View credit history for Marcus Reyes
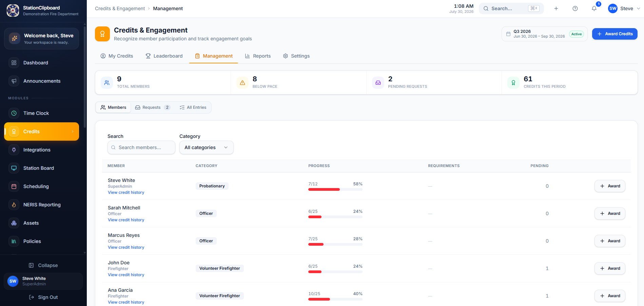Image resolution: width=644 pixels, height=306 pixels. (x=126, y=247)
